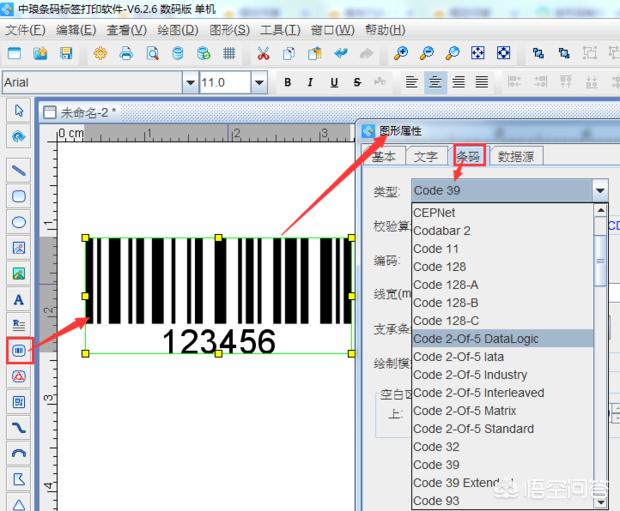Switch to the 条码 tab
620x511 pixels.
click(469, 156)
